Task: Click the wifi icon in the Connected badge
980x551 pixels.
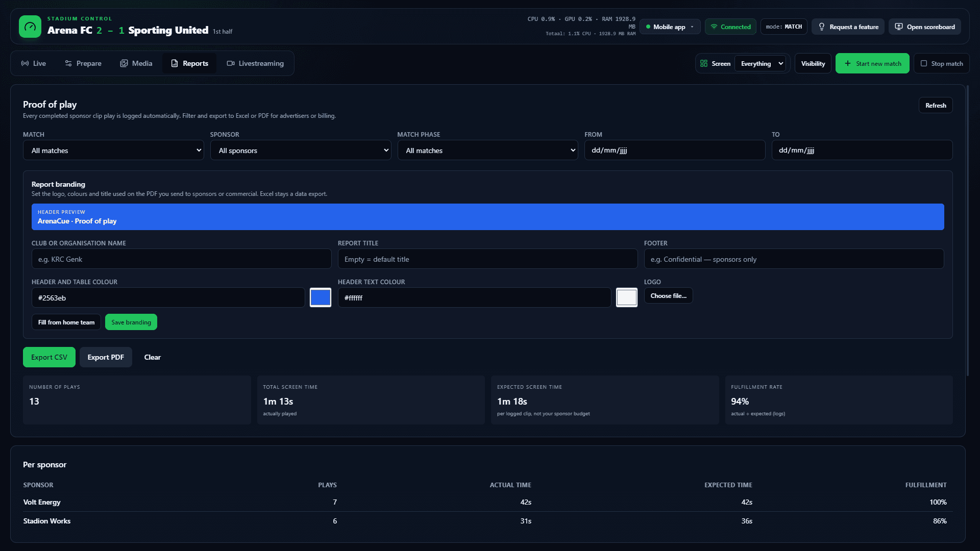Action: (714, 27)
